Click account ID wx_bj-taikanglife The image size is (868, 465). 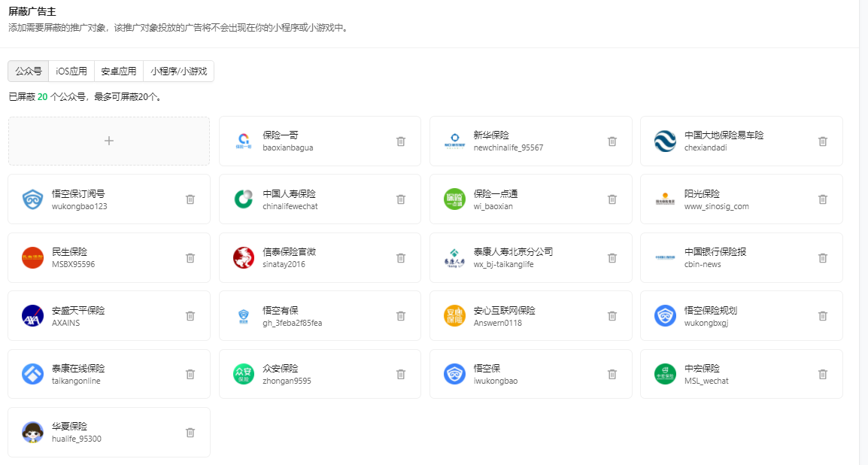coord(503,265)
